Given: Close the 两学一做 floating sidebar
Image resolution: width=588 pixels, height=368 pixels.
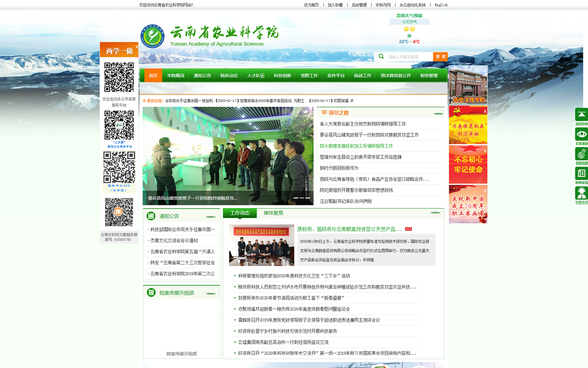Looking at the screenshot, I should pos(136,47).
